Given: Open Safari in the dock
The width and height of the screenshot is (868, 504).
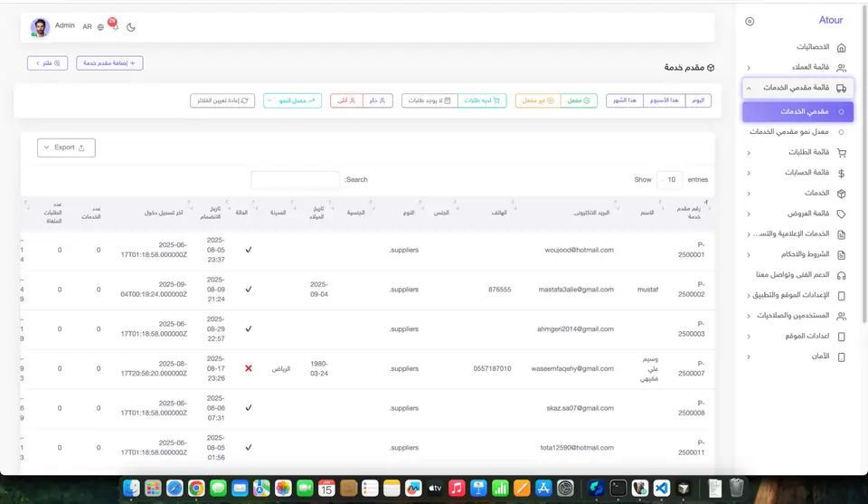Looking at the screenshot, I should pos(175,488).
